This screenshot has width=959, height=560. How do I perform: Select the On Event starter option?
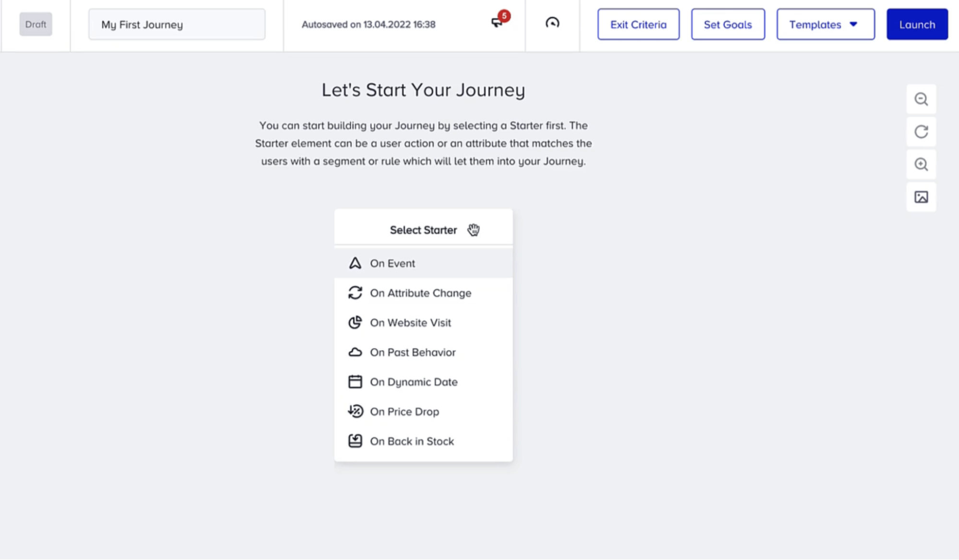[x=424, y=263]
